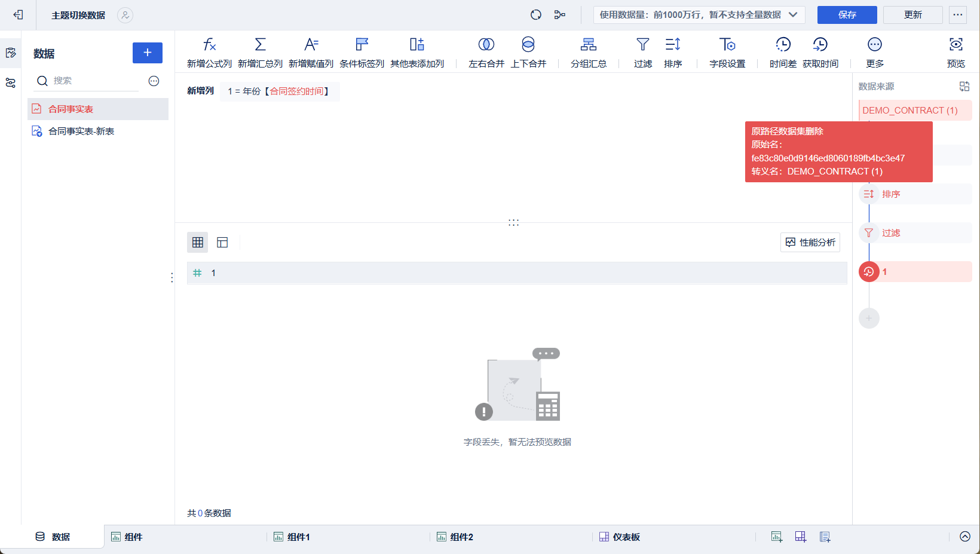This screenshot has width=980, height=554.
Task: Select the 排序 step in the flow
Action: coord(915,194)
